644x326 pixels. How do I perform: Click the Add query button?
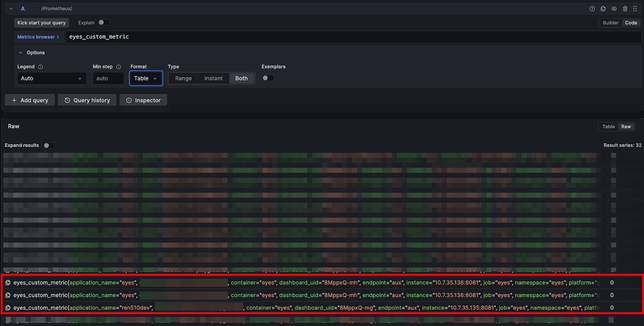(x=30, y=100)
